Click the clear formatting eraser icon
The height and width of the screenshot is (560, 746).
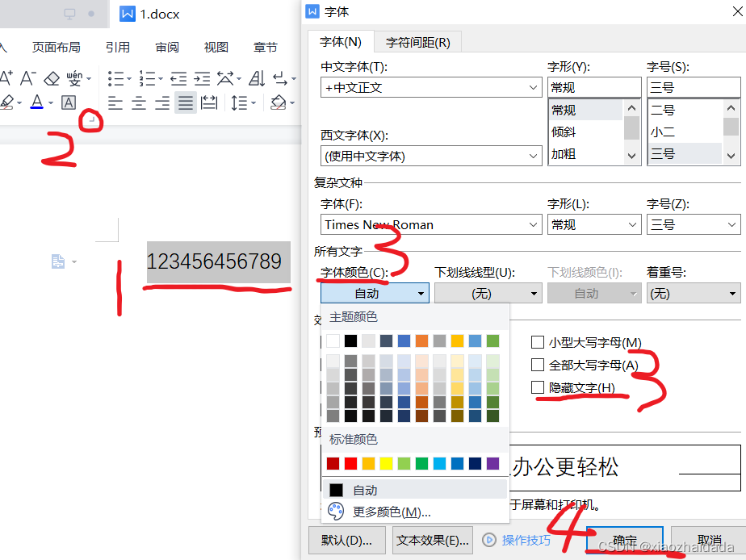[52, 78]
